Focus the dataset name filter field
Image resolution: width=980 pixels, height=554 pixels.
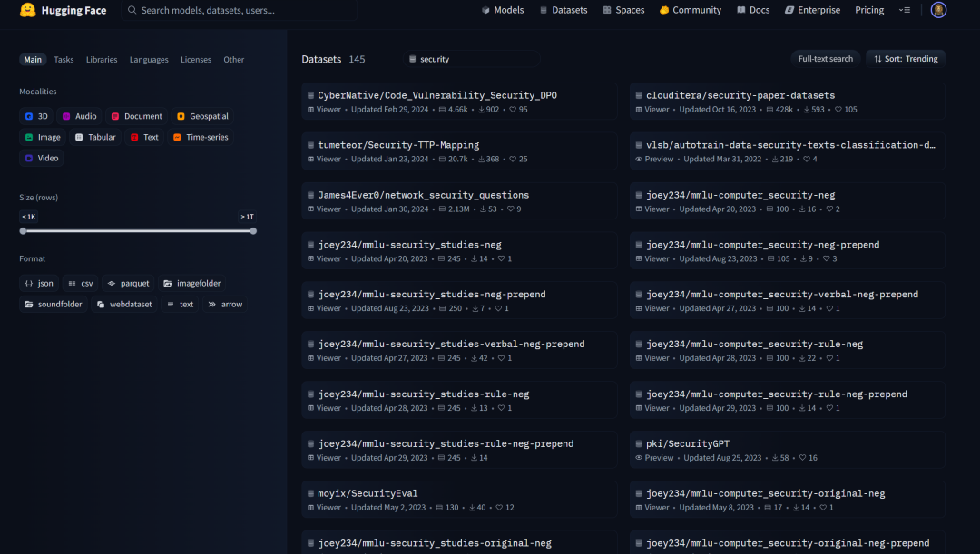tap(472, 59)
